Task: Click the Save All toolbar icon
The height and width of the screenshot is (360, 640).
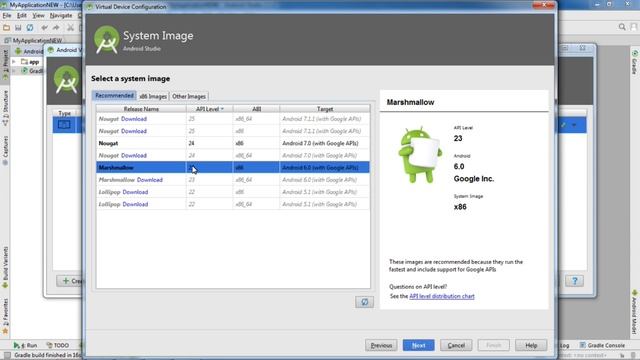Action: [18, 27]
